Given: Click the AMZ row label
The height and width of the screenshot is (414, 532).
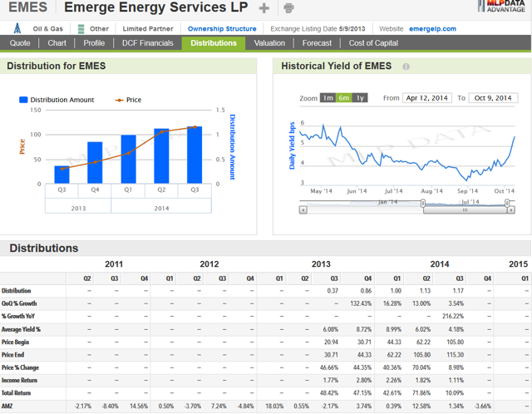Looking at the screenshot, I should coord(7,407).
